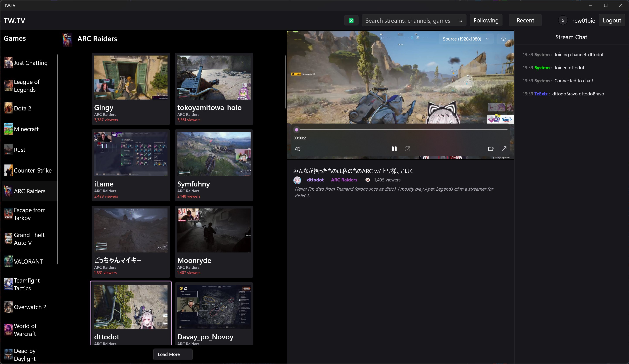Open the new01bie user avatar
629x364 pixels.
[563, 20]
